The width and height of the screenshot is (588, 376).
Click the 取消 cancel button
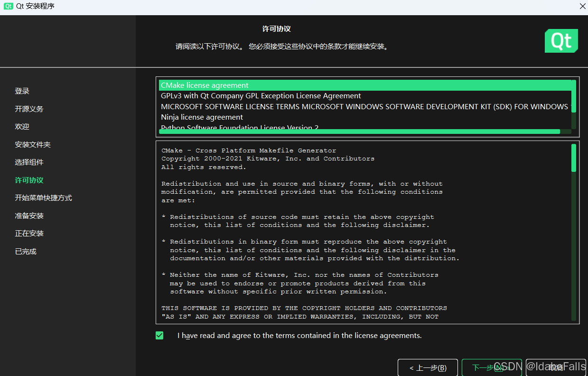556,367
